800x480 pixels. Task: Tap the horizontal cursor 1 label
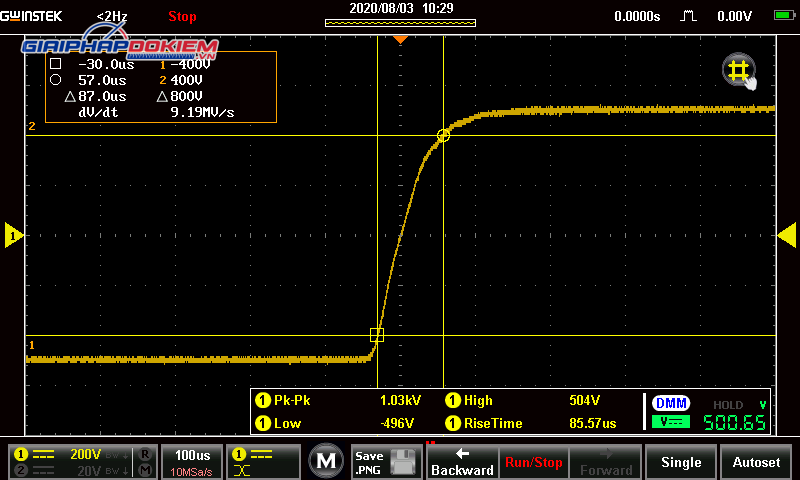[32, 345]
